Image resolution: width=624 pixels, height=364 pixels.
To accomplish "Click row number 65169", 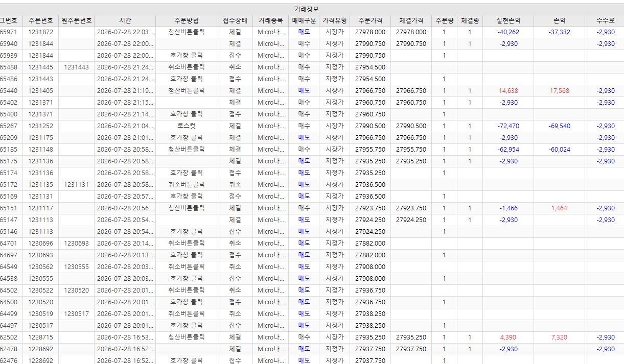I will coord(8,197).
